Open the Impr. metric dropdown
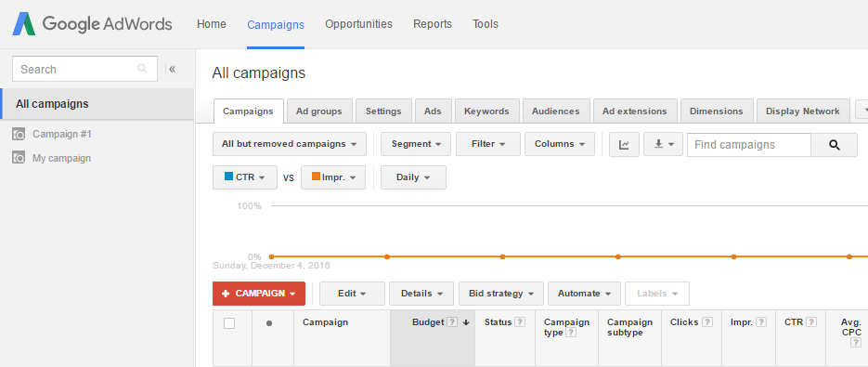 333,177
